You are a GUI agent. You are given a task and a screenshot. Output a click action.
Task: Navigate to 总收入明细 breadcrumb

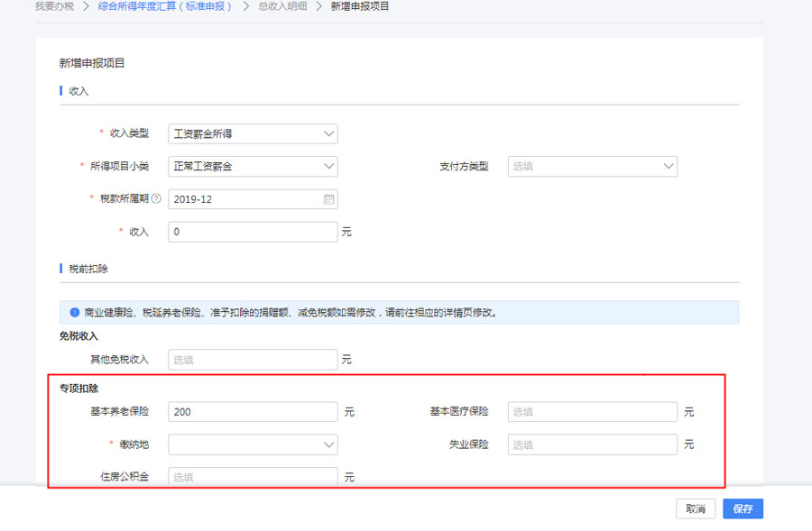[x=281, y=6]
